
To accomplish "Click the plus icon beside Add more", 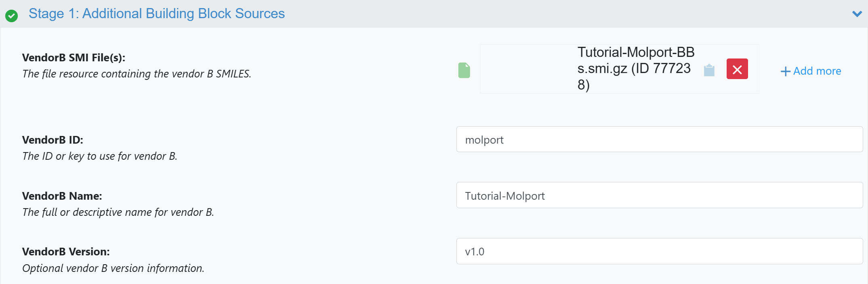I will (785, 72).
